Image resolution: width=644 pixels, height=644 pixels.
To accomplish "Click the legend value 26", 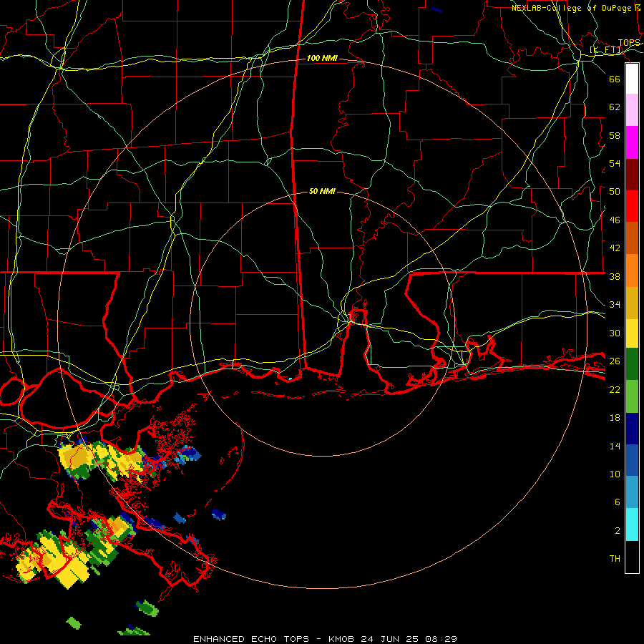I will (615, 361).
